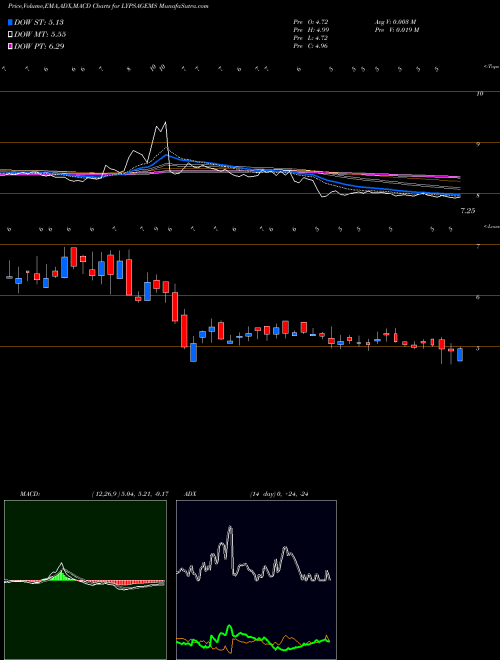This screenshot has width=500, height=660.
Task: Click the last blue candlestick on the right
Action: click(460, 354)
